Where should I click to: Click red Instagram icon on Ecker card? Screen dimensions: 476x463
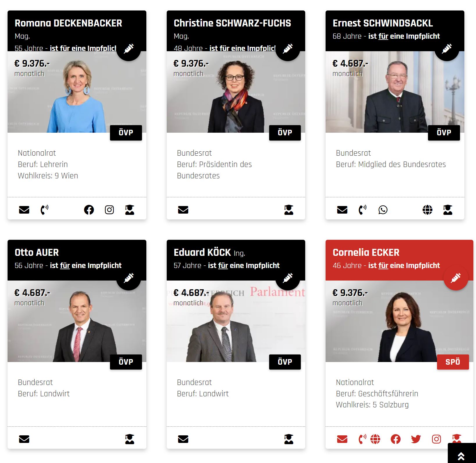pyautogui.click(x=436, y=439)
